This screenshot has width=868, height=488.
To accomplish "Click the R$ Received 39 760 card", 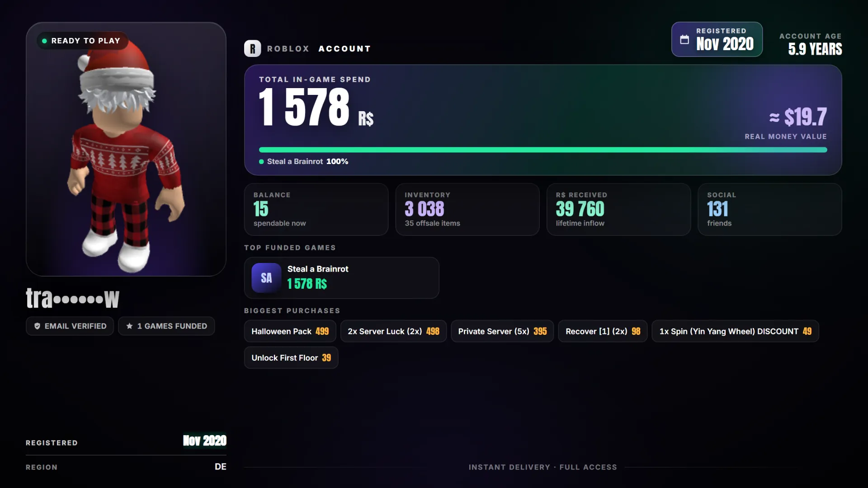I will [618, 209].
